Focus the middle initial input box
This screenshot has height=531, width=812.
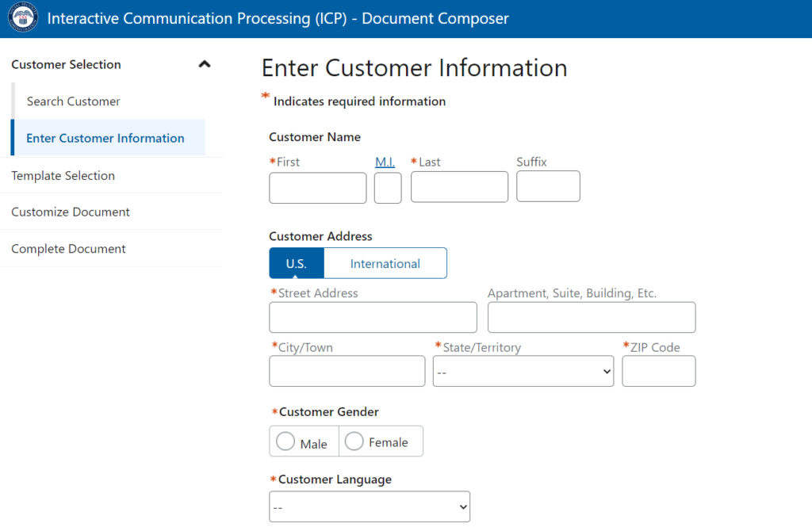tap(388, 188)
